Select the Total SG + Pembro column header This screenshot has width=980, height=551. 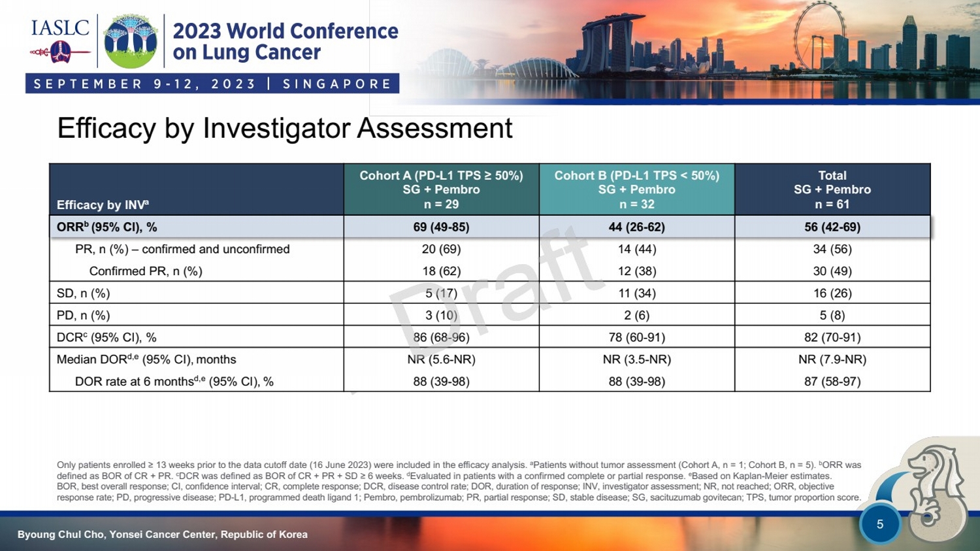click(x=832, y=190)
